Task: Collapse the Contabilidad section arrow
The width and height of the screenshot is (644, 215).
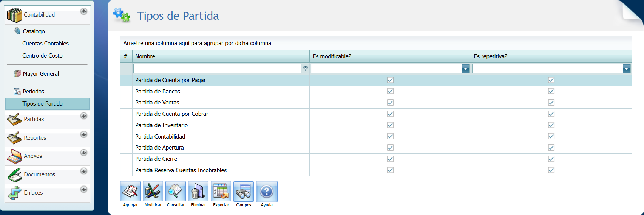Action: point(84,11)
